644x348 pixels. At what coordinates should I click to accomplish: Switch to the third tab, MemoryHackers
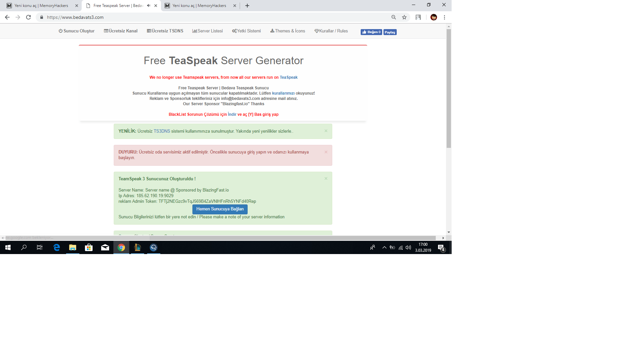coord(199,6)
